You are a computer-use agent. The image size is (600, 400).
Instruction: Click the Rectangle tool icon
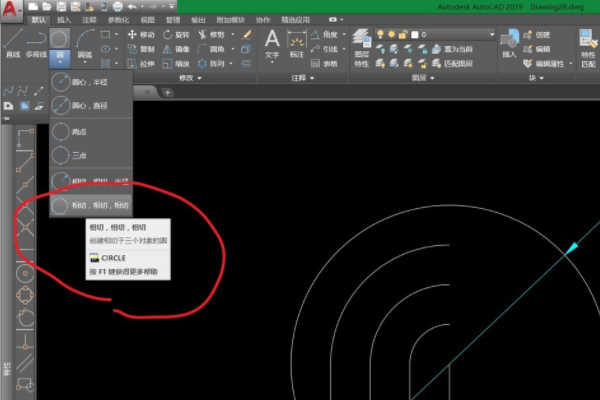click(105, 35)
